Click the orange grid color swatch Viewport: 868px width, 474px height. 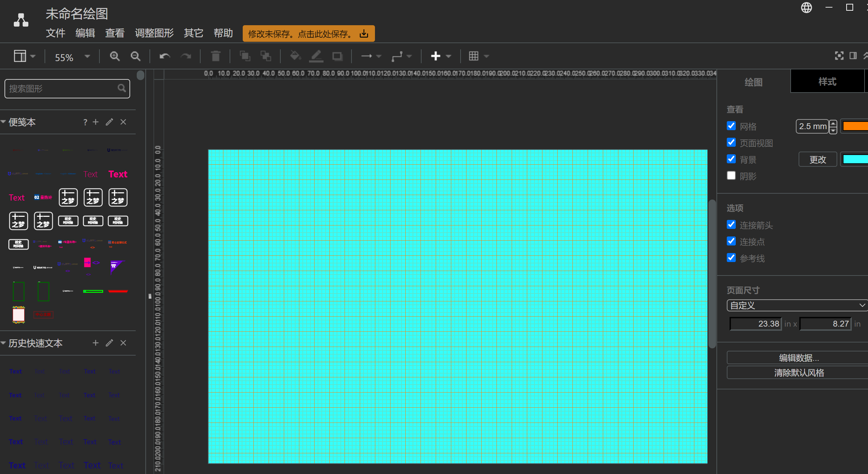tap(856, 126)
